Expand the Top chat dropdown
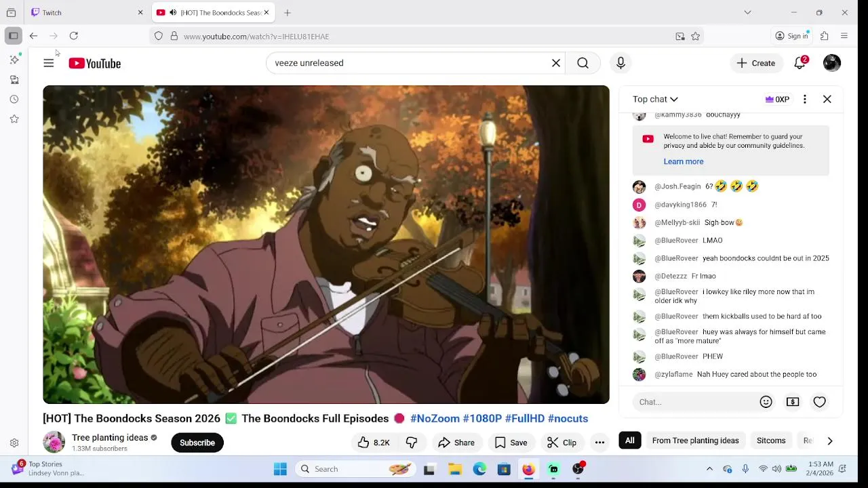 [655, 99]
